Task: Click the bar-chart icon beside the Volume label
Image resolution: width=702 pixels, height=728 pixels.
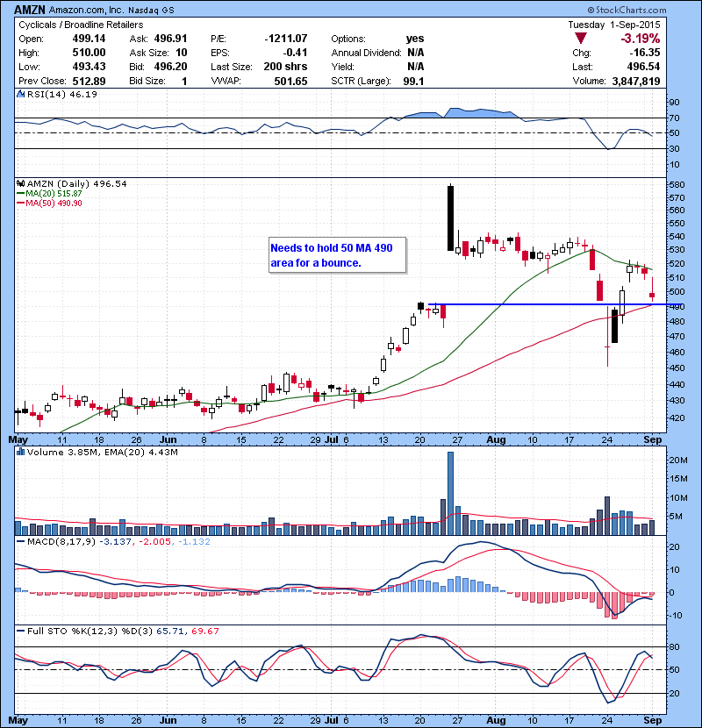Action: click(x=20, y=452)
